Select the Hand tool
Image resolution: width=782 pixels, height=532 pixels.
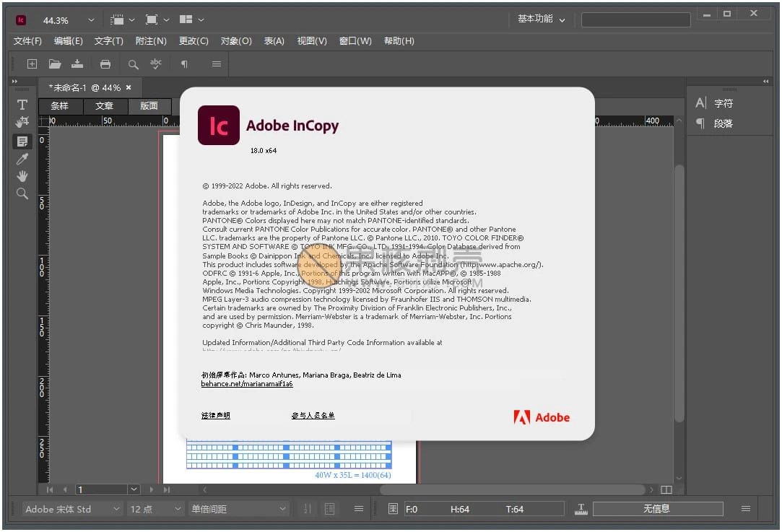click(22, 175)
